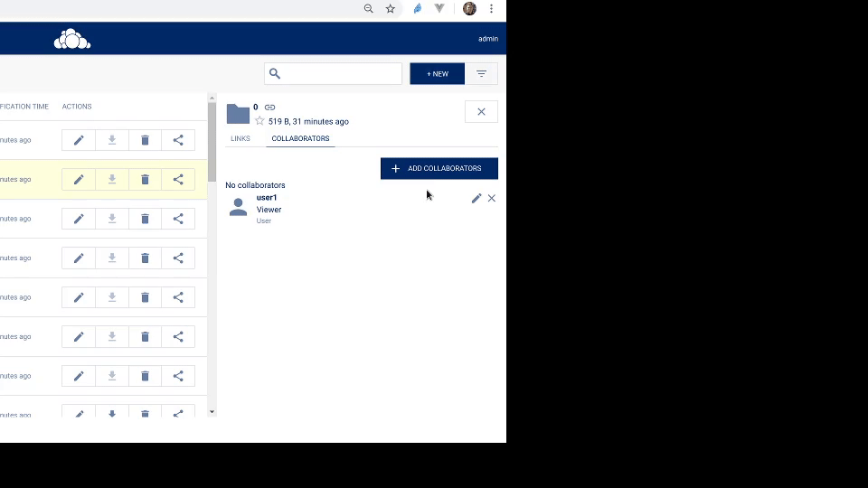Click the magnifier icon in the search box

tap(275, 73)
